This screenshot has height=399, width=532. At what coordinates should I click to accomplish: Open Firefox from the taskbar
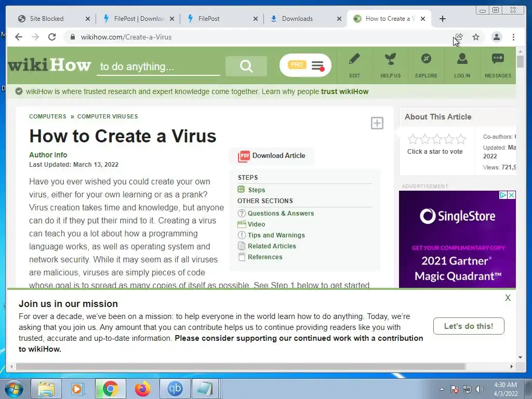point(142,389)
